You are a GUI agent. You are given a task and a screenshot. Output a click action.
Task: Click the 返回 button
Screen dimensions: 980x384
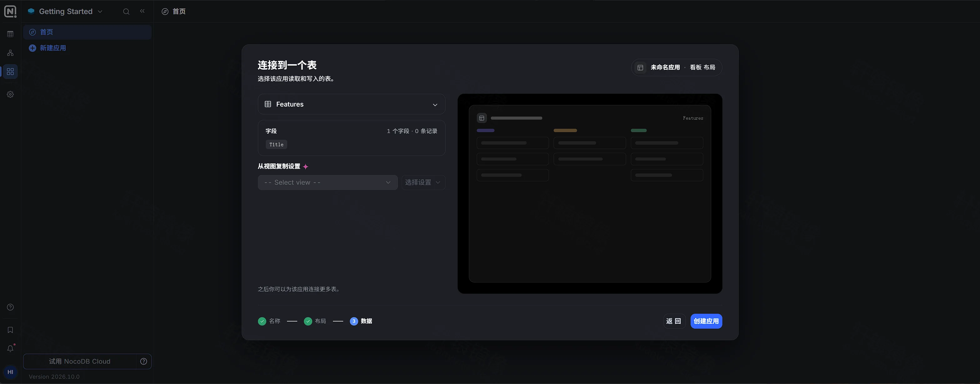(x=674, y=321)
